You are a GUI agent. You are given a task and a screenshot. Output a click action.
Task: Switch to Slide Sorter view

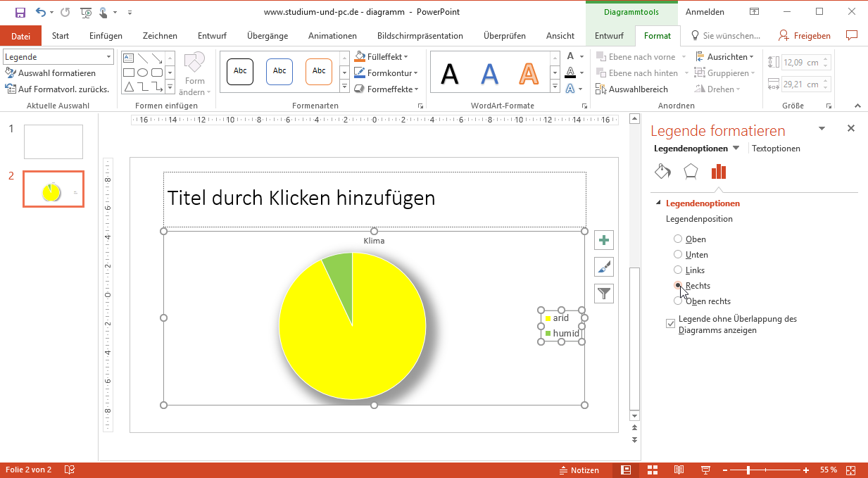[x=653, y=470]
